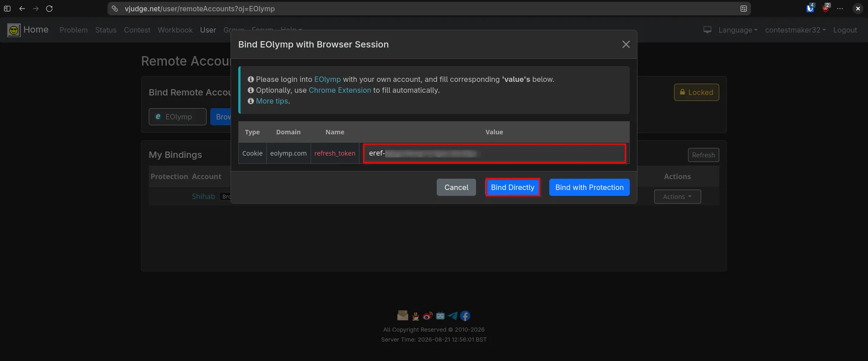Open the Bitwarden extension icon
This screenshot has height=361, width=868.
click(810, 9)
